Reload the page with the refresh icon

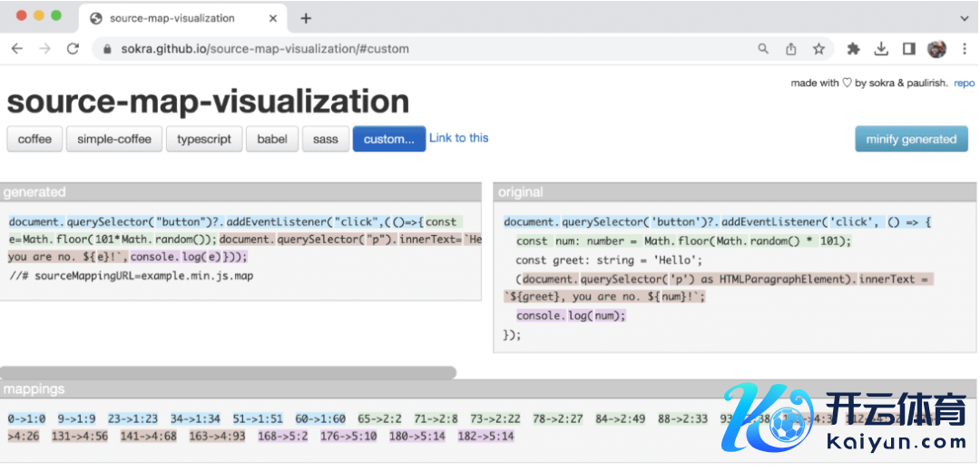pos(73,49)
